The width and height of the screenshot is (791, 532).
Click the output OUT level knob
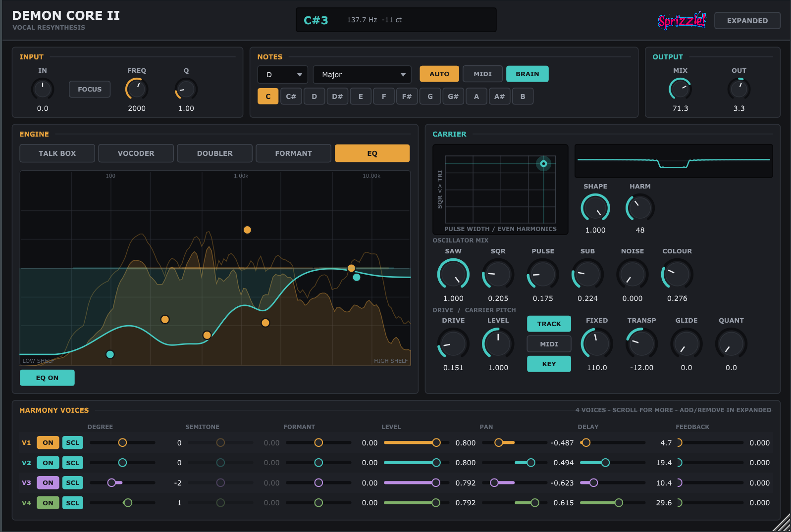(x=739, y=89)
